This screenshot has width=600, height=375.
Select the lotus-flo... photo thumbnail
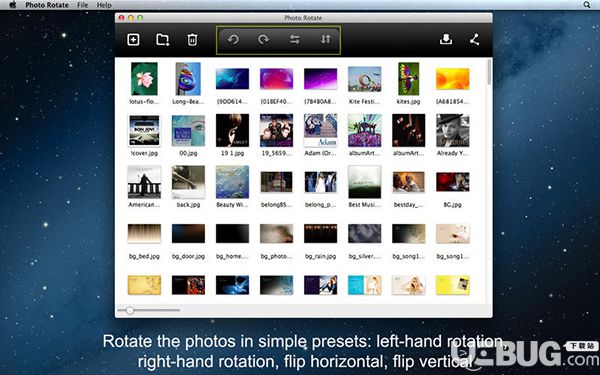tap(144, 79)
